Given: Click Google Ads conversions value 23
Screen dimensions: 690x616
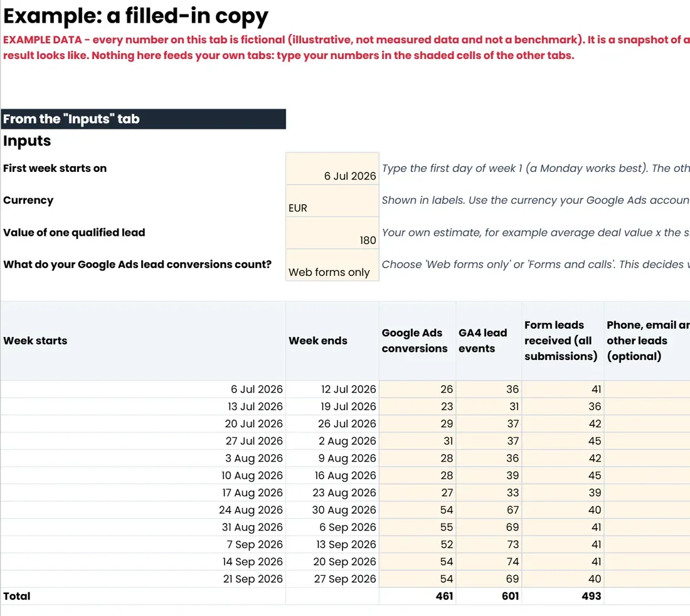Looking at the screenshot, I should [417, 406].
